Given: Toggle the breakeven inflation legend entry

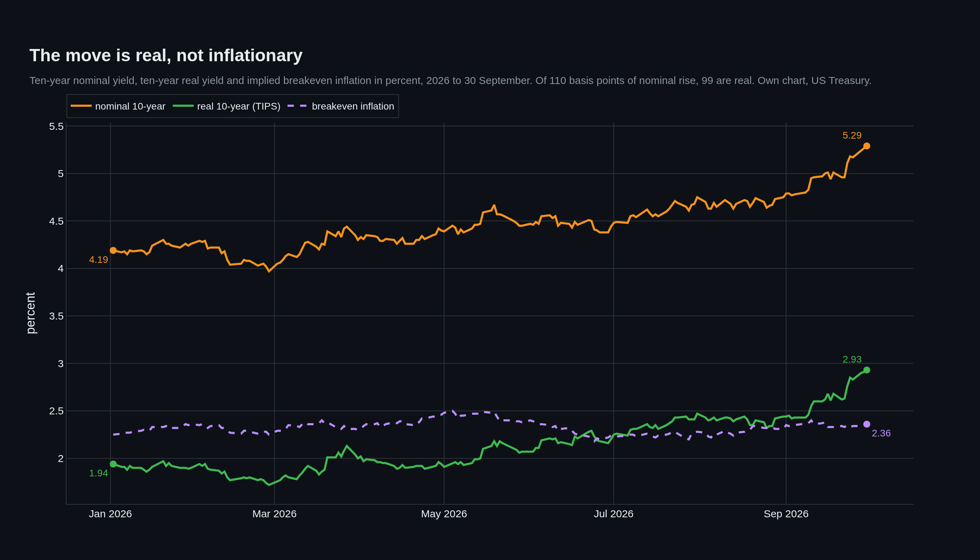Looking at the screenshot, I should (341, 106).
